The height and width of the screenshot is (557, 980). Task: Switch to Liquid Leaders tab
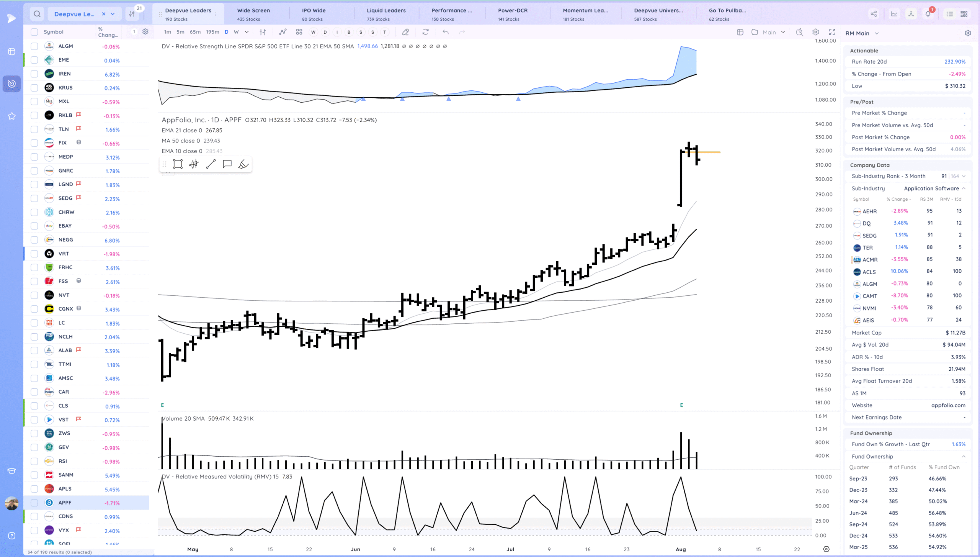[x=386, y=14]
